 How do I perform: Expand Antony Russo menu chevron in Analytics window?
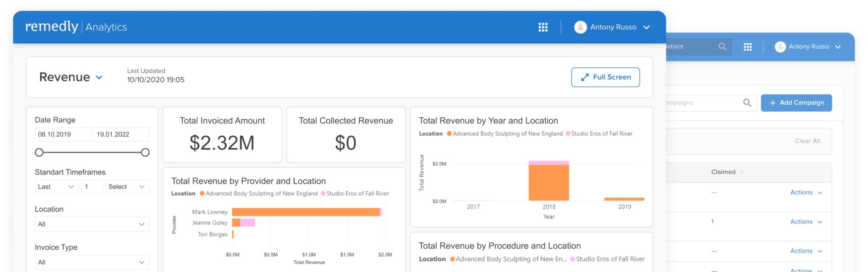[646, 27]
